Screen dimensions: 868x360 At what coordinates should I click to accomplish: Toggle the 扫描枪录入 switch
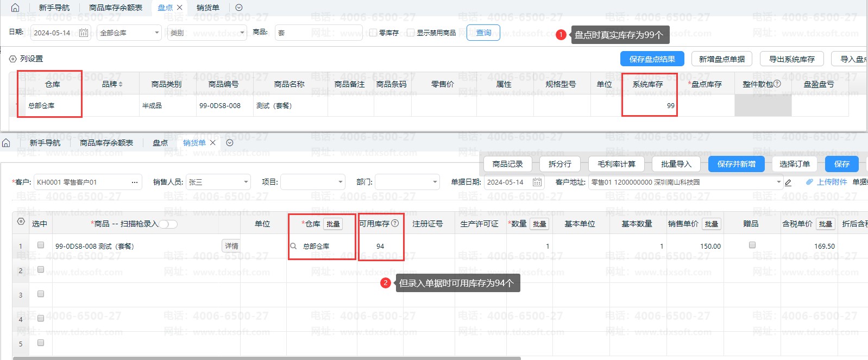[x=168, y=224]
